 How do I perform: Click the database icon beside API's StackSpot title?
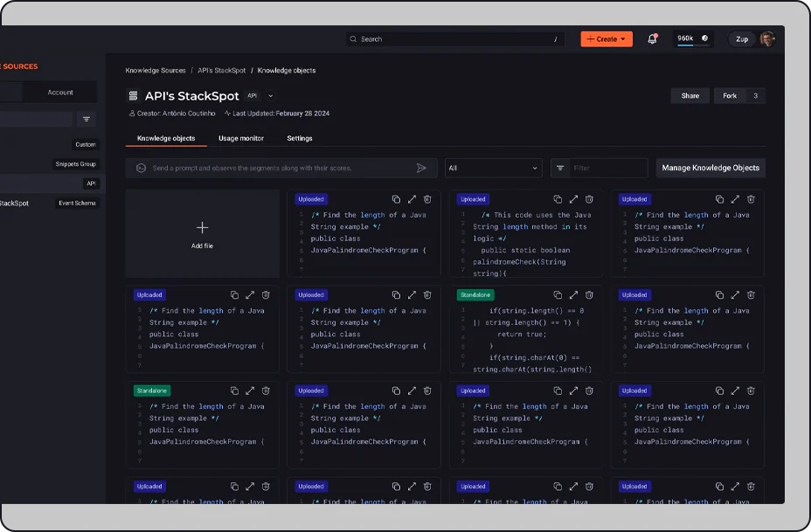(x=133, y=95)
